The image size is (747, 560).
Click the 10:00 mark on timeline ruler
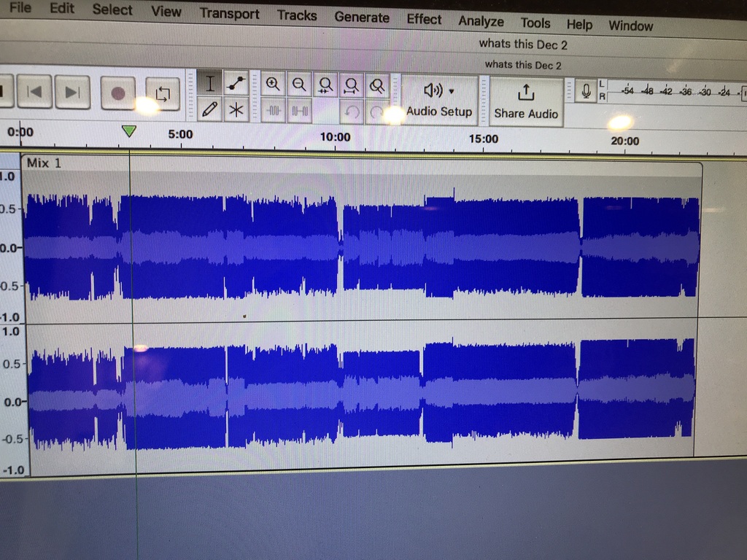pyautogui.click(x=335, y=137)
